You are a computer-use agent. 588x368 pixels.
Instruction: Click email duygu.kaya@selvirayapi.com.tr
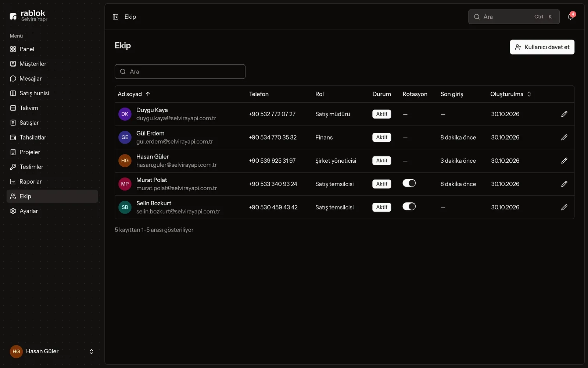tap(176, 118)
